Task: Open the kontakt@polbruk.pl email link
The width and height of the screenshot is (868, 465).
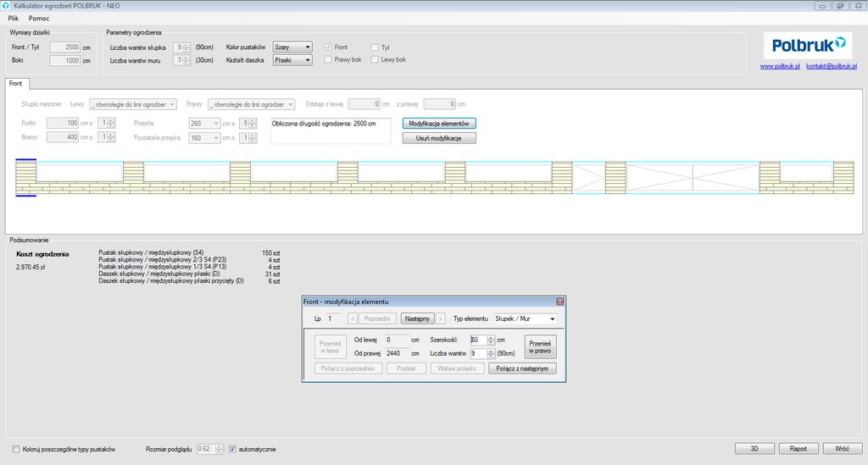Action: [832, 66]
